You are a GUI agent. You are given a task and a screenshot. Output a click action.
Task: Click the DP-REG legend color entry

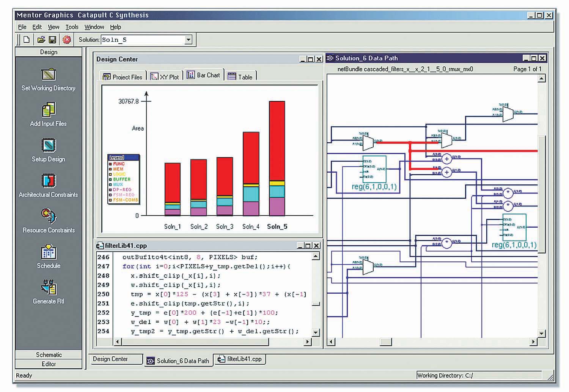coord(120,189)
